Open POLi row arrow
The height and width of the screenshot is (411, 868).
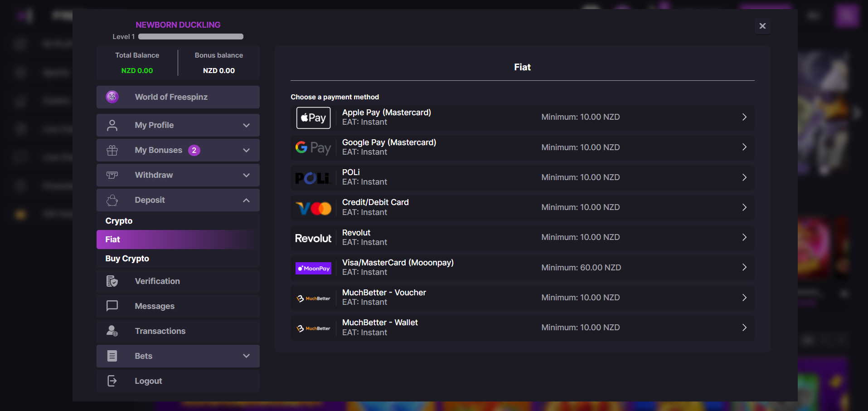(744, 177)
